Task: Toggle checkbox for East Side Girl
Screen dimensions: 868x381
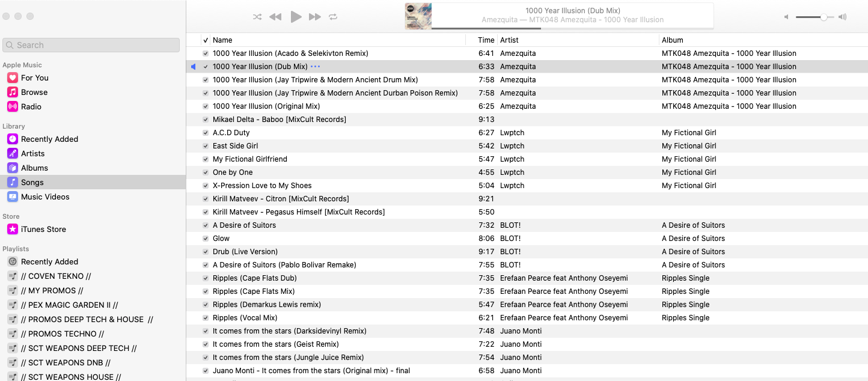Action: pos(206,146)
